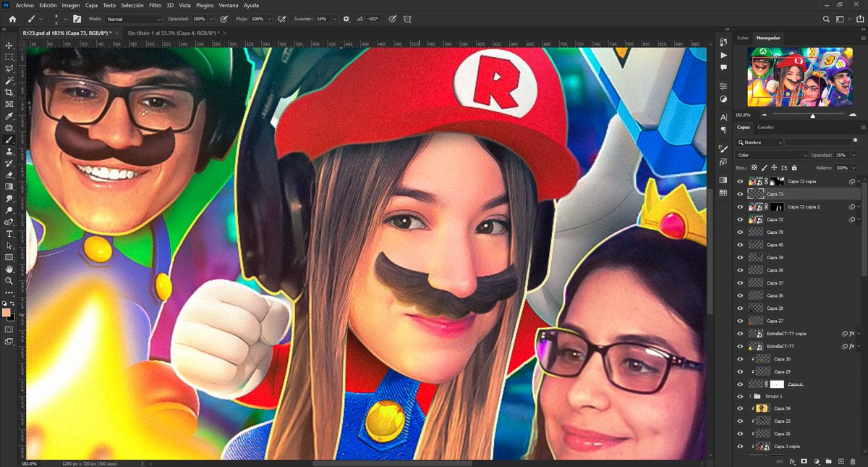
Task: Select the Rectangular Marquee tool
Action: tap(9, 56)
